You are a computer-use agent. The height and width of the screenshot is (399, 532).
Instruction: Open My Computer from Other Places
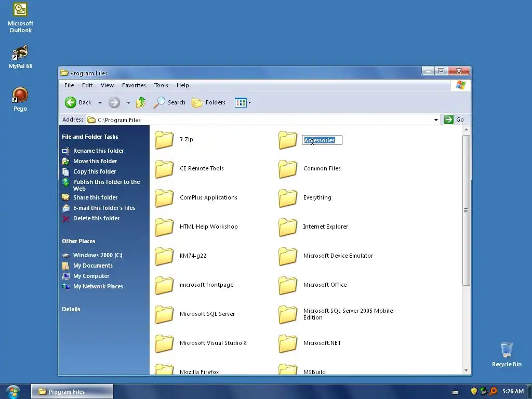91,276
